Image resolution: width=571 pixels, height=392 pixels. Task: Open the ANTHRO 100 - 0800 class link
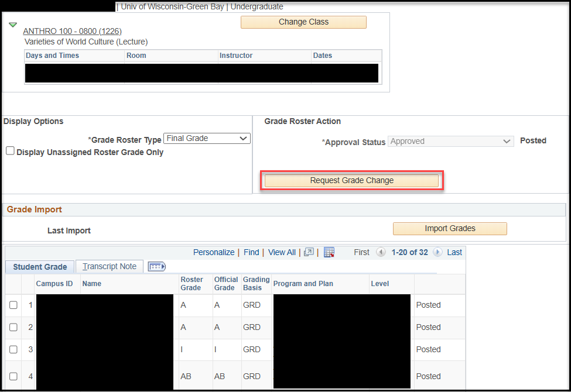coord(72,31)
